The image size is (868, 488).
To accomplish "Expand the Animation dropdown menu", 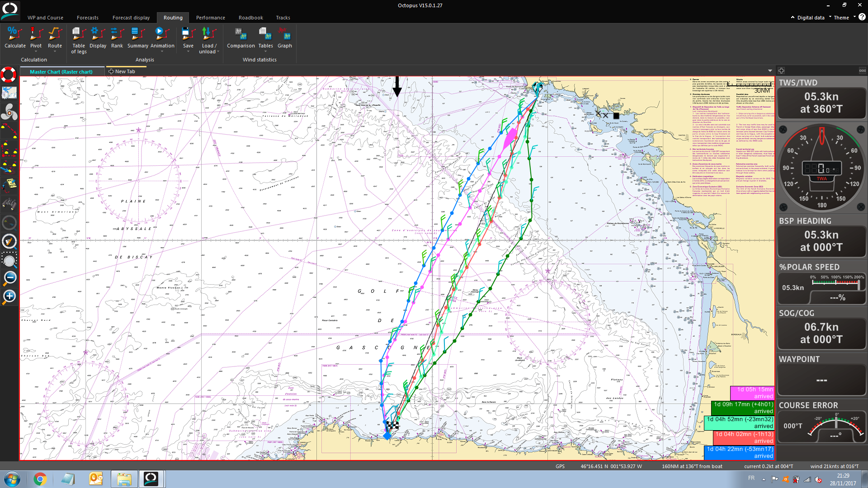I will (x=162, y=52).
